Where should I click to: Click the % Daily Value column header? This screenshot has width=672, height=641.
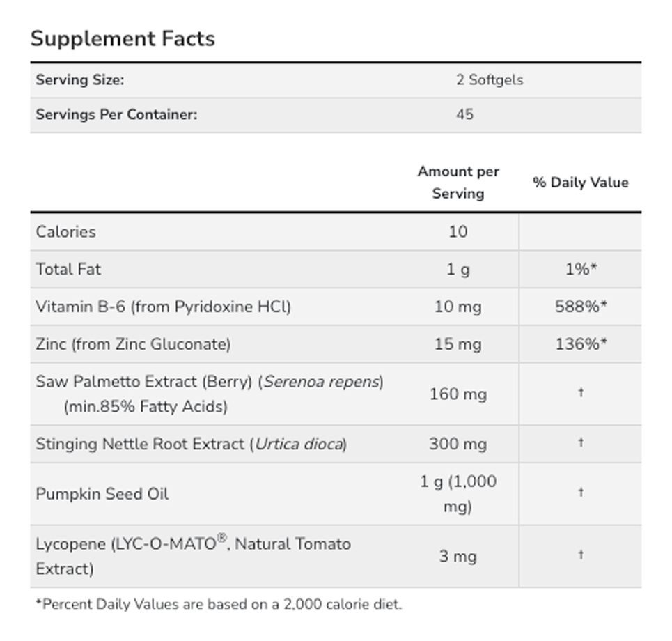point(580,183)
